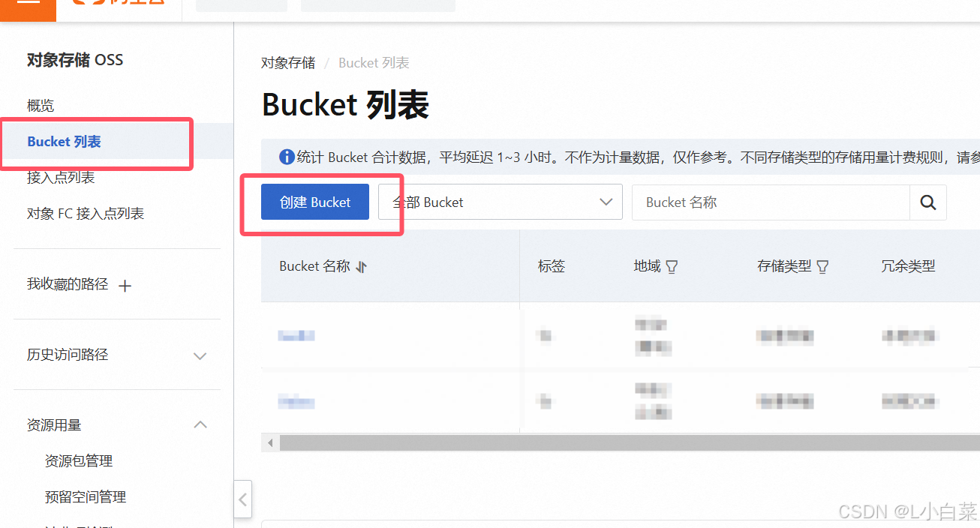Open 概览 in the sidebar

41,106
